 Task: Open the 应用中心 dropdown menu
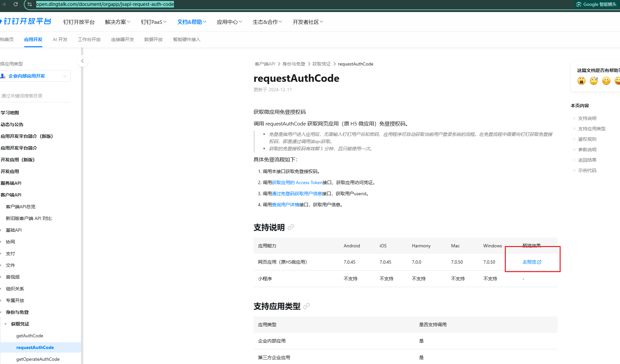coord(229,22)
